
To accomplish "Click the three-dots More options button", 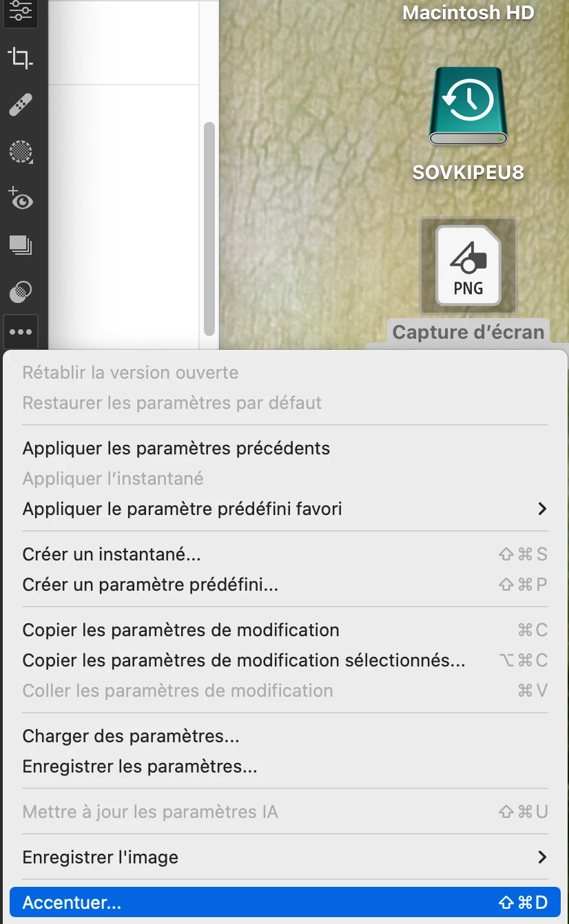I will [21, 332].
